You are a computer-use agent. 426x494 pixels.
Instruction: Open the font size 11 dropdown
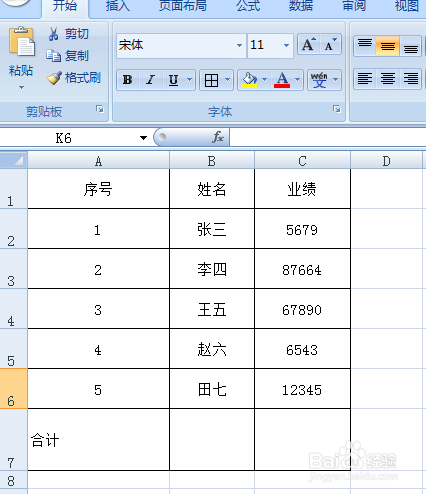[286, 45]
